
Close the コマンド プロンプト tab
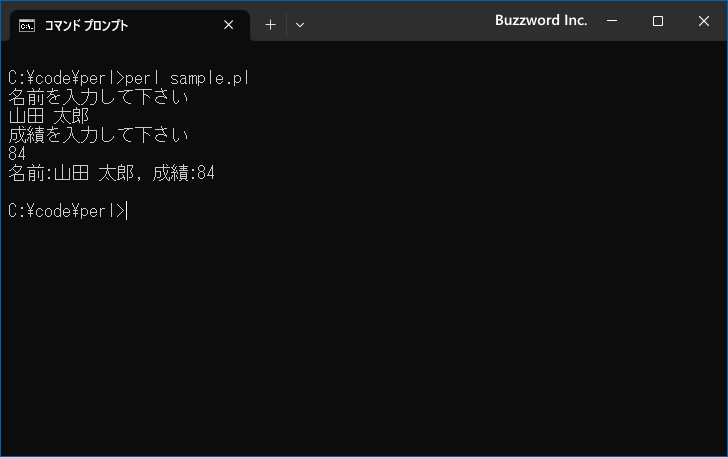[x=228, y=25]
